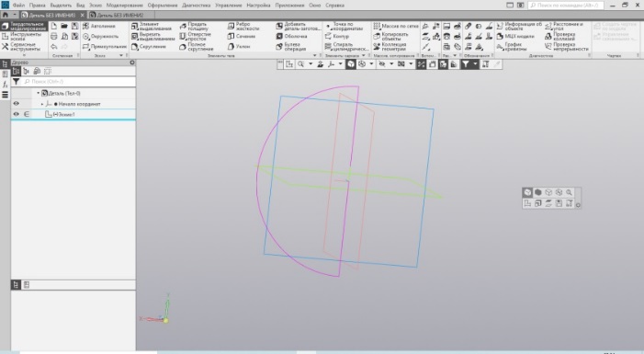Select the Скругление tool
Viewport: 644px width, 354px height.
click(x=149, y=47)
